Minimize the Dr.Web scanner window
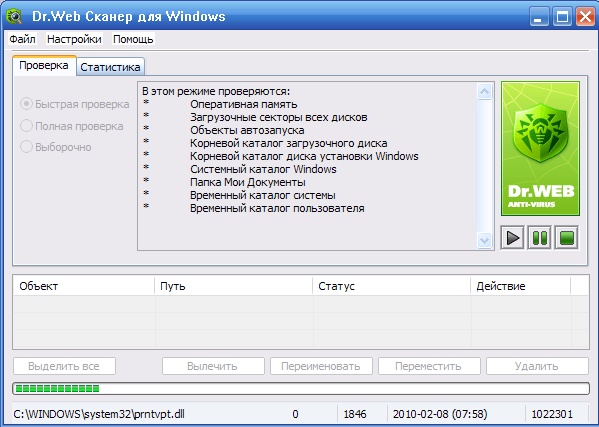This screenshot has height=427, width=599. pos(539,17)
